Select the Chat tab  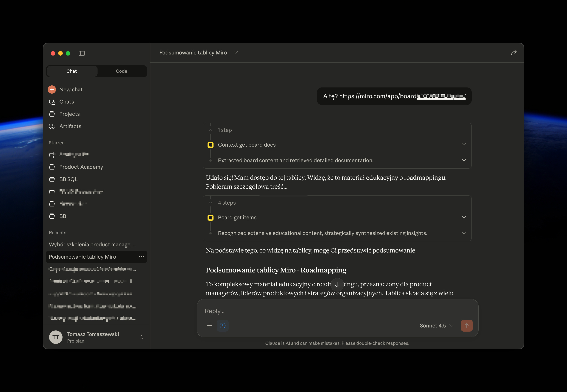pyautogui.click(x=71, y=71)
